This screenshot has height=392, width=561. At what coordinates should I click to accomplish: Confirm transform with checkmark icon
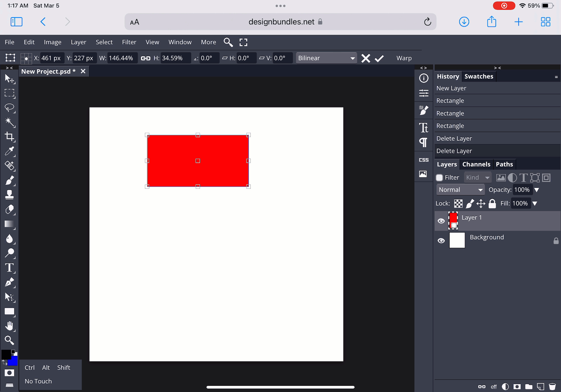pyautogui.click(x=379, y=58)
